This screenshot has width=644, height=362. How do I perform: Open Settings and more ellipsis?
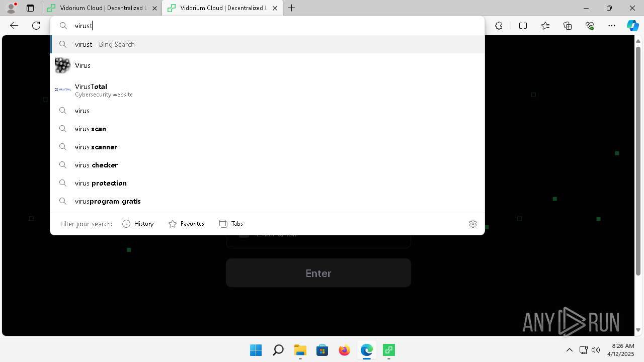point(612,26)
